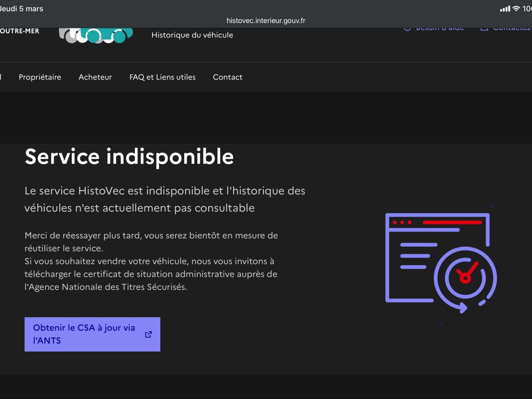Tap the cellular signal bars icon
532x399 pixels.
coord(505,9)
